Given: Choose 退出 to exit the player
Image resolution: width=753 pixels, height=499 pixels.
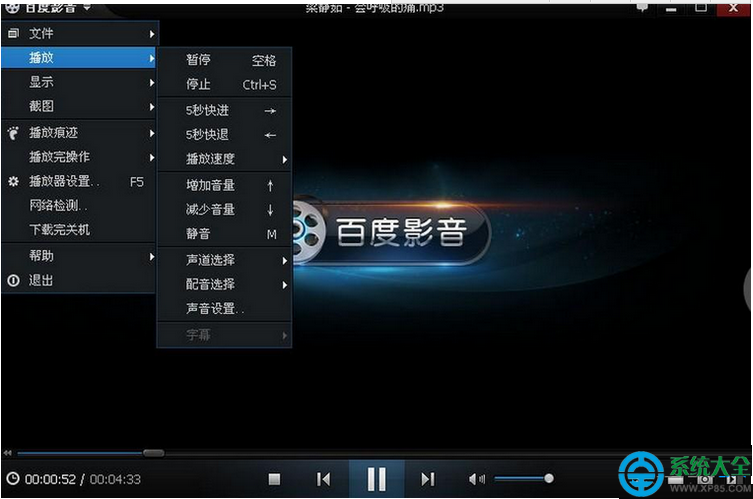Looking at the screenshot, I should click(79, 280).
